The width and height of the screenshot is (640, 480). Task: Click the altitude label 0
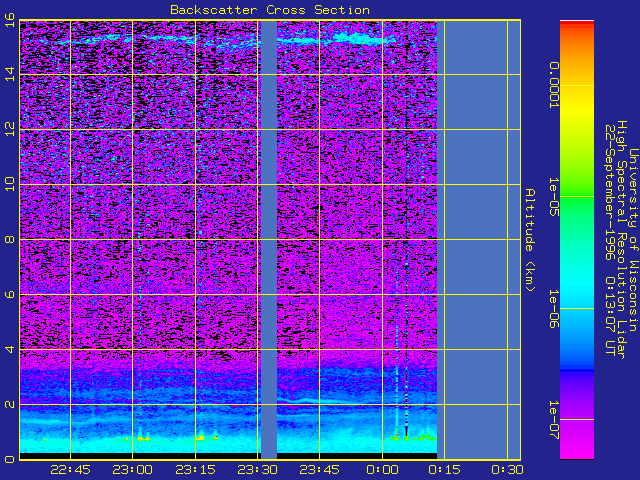click(10, 459)
